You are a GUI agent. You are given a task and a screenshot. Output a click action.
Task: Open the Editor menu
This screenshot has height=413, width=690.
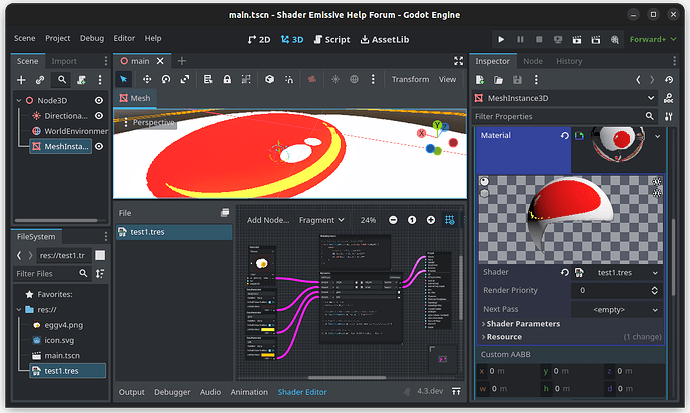point(124,38)
